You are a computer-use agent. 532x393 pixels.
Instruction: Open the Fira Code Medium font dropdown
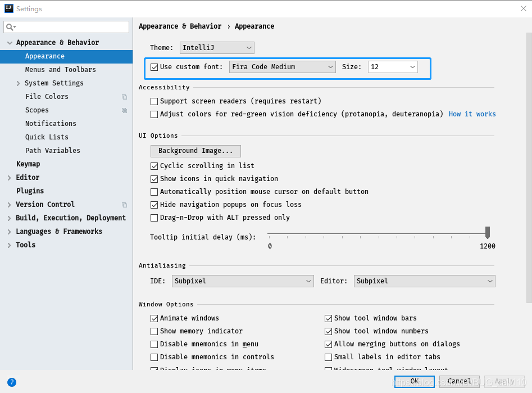pos(330,66)
